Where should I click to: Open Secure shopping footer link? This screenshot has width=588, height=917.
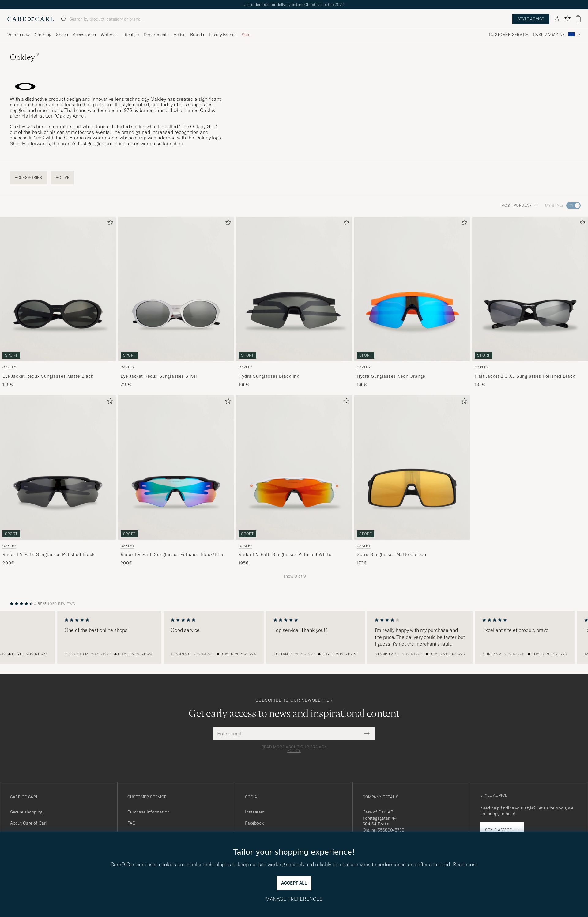[x=26, y=812]
